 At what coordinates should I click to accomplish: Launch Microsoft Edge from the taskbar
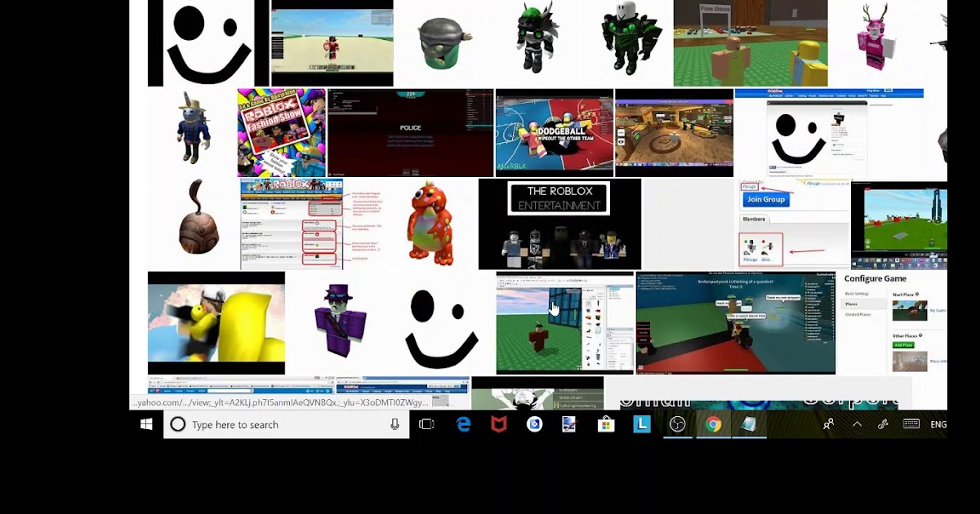coord(464,424)
